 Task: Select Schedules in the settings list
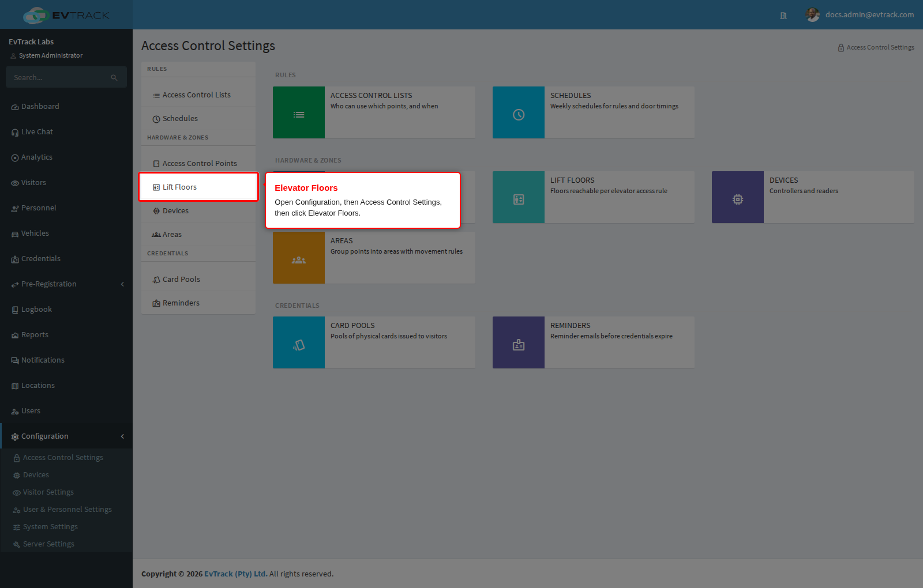[198, 119]
